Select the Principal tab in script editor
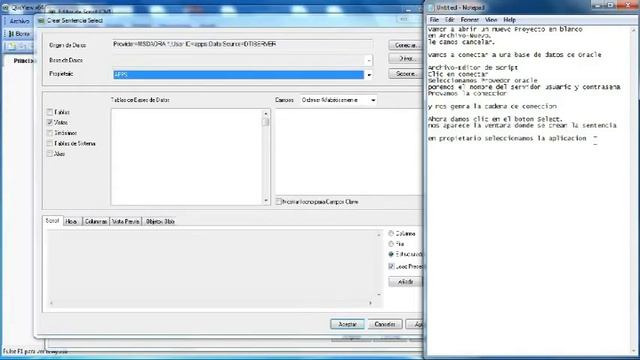The height and width of the screenshot is (360, 640). pyautogui.click(x=23, y=61)
